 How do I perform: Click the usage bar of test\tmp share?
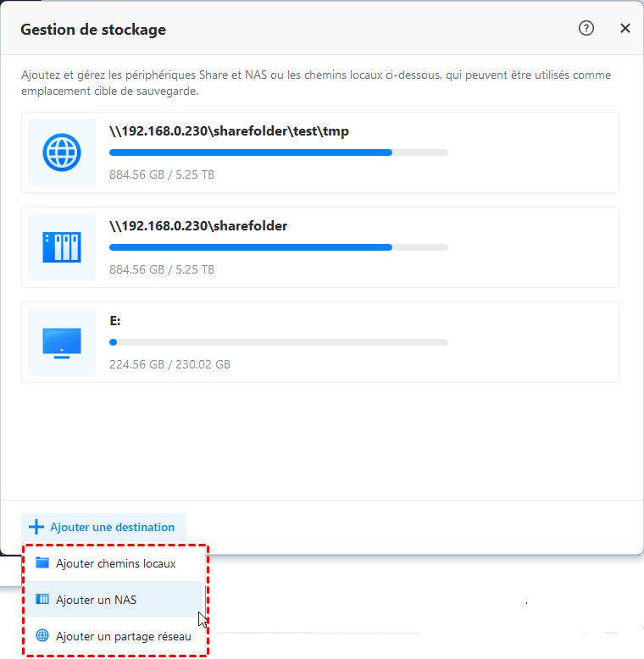point(278,152)
